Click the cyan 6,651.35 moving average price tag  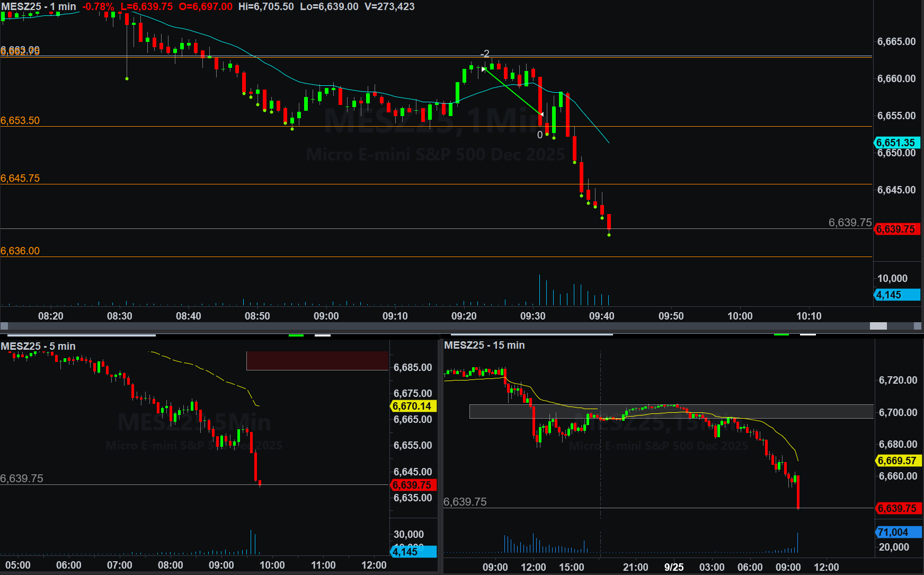pos(896,143)
